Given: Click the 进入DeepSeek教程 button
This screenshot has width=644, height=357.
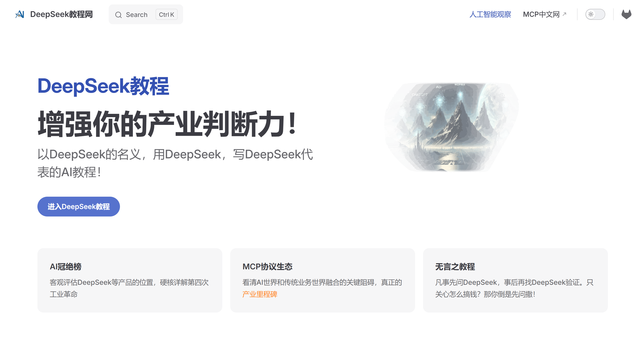Looking at the screenshot, I should pos(79,206).
